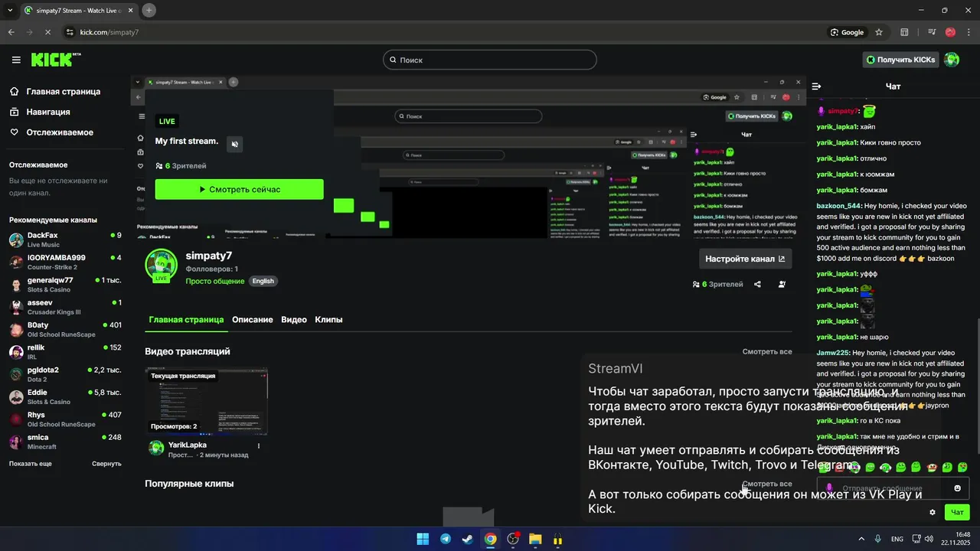
Task: Open pgldota2 recommended channel
Action: tap(65, 374)
